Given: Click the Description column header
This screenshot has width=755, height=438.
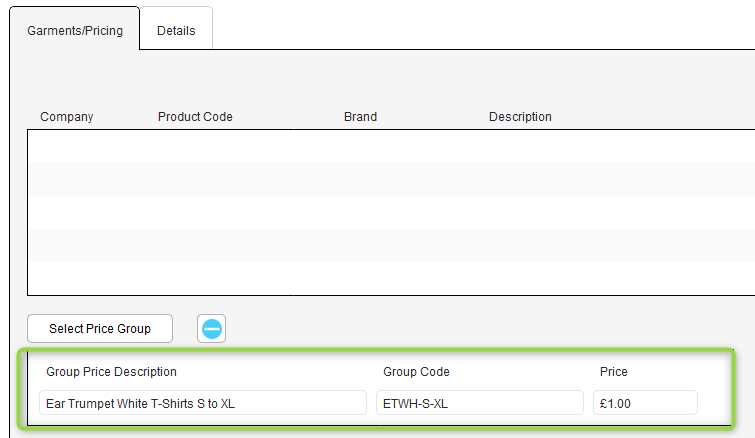Looking at the screenshot, I should (x=520, y=117).
